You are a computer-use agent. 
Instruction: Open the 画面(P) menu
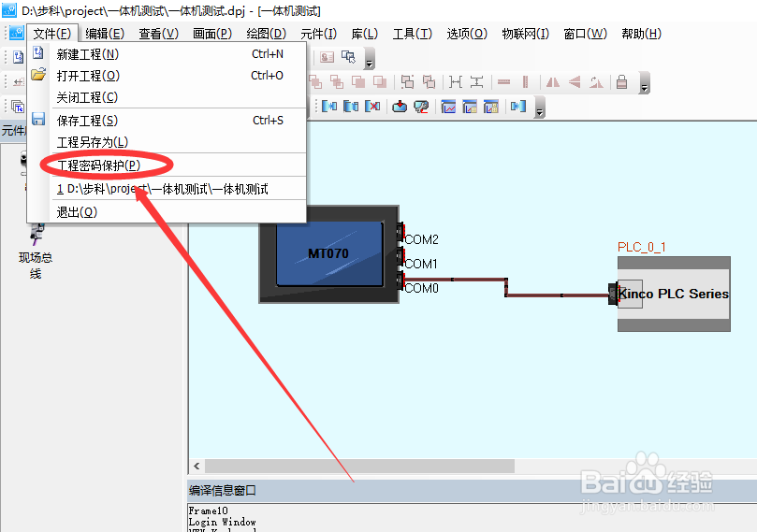click(x=211, y=34)
